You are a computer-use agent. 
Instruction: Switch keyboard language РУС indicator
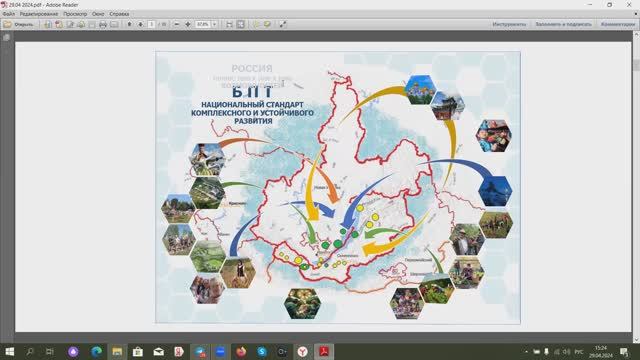point(579,351)
